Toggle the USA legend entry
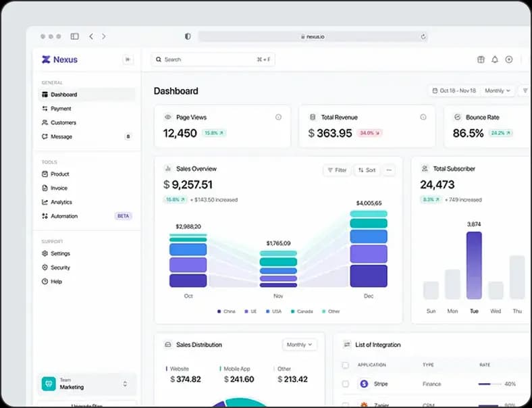The height and width of the screenshot is (408, 532). [274, 311]
